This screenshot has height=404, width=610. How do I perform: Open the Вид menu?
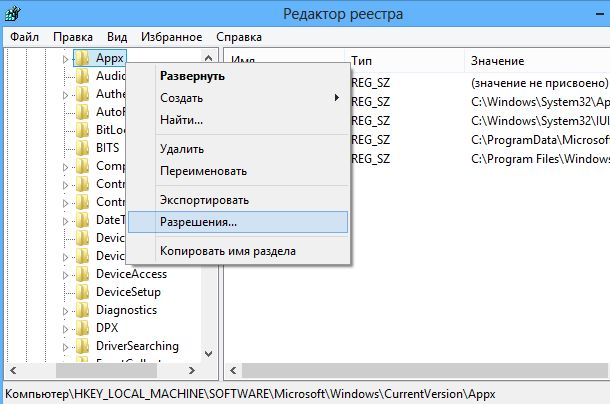tap(117, 37)
